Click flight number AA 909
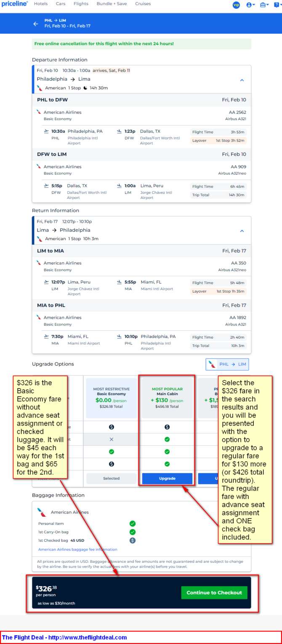 [x=239, y=167]
